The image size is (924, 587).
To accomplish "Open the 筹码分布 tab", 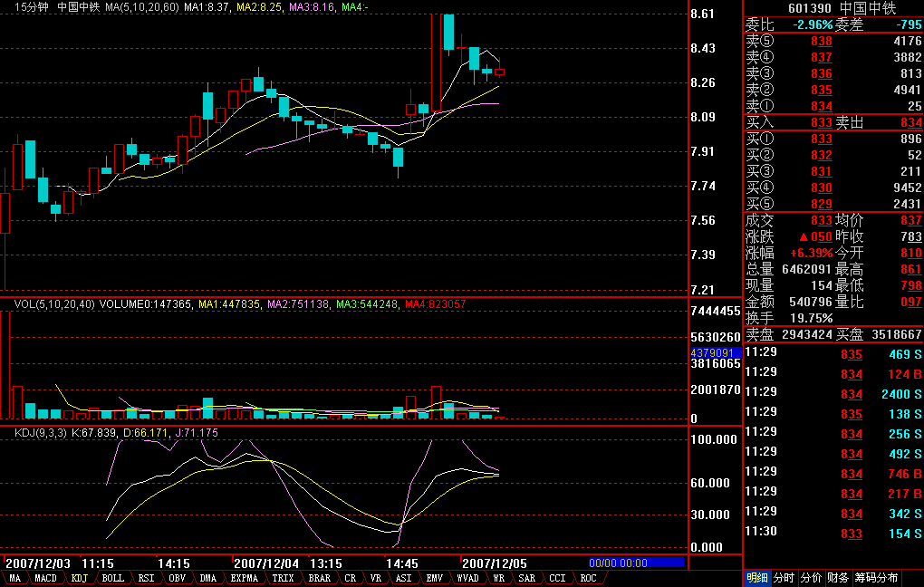I will (x=877, y=578).
